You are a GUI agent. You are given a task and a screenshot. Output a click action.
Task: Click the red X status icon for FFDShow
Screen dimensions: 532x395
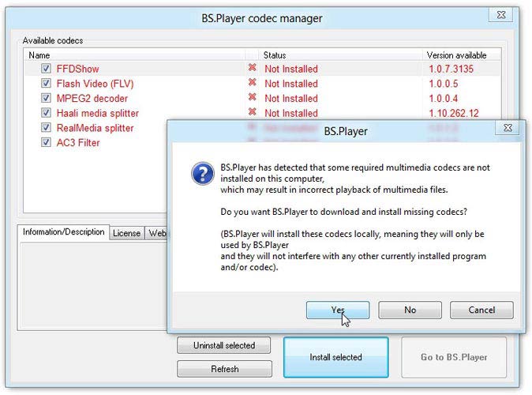click(253, 69)
